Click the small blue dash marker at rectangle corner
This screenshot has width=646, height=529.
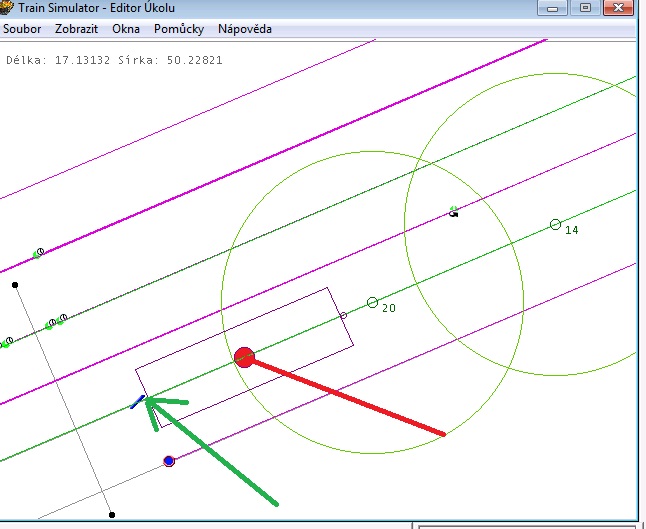coord(138,402)
